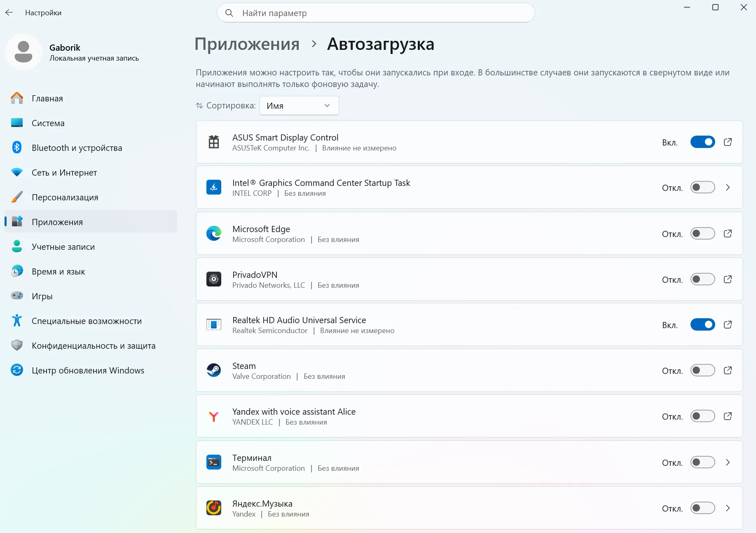Open Центр обновления Windows section
The height and width of the screenshot is (533, 756).
pos(91,371)
